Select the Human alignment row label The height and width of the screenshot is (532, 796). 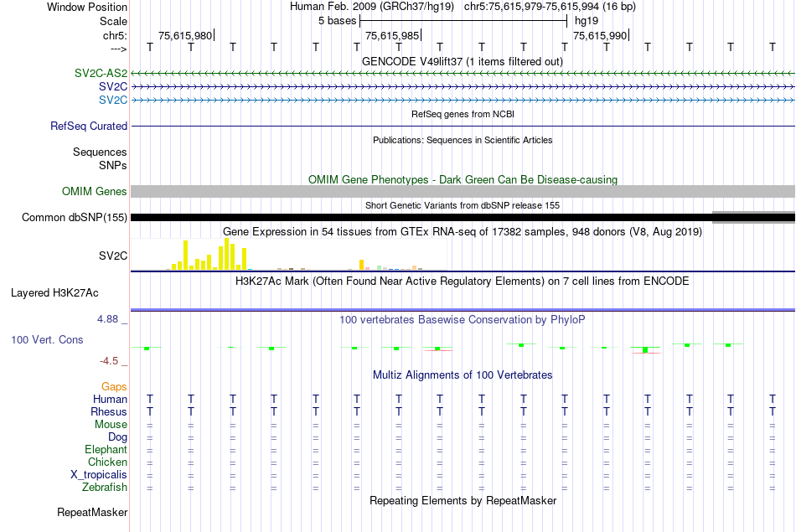click(110, 400)
